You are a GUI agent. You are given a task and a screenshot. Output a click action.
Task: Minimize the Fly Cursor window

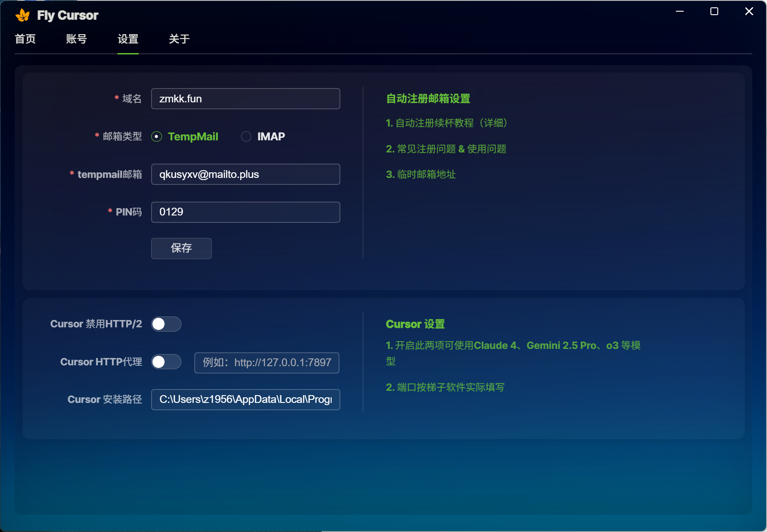[x=680, y=11]
